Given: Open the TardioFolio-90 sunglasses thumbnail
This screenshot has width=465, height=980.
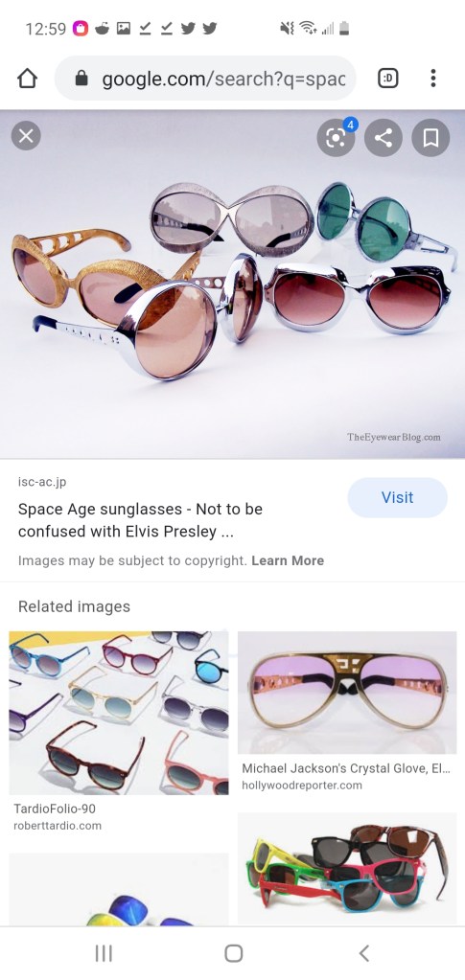Looking at the screenshot, I should click(x=119, y=713).
